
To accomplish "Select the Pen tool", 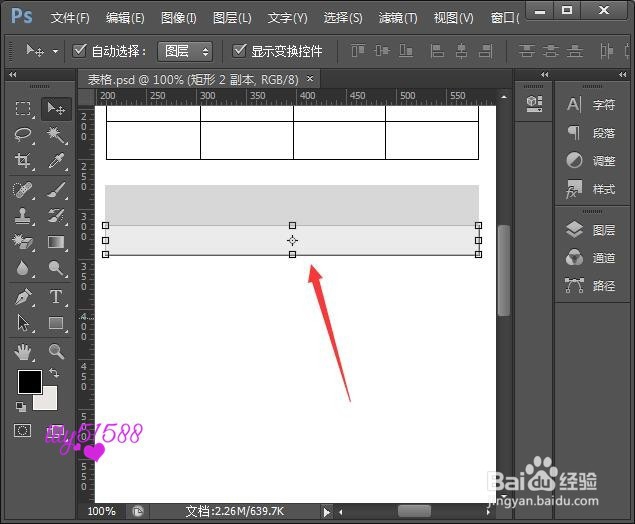I will (x=23, y=297).
